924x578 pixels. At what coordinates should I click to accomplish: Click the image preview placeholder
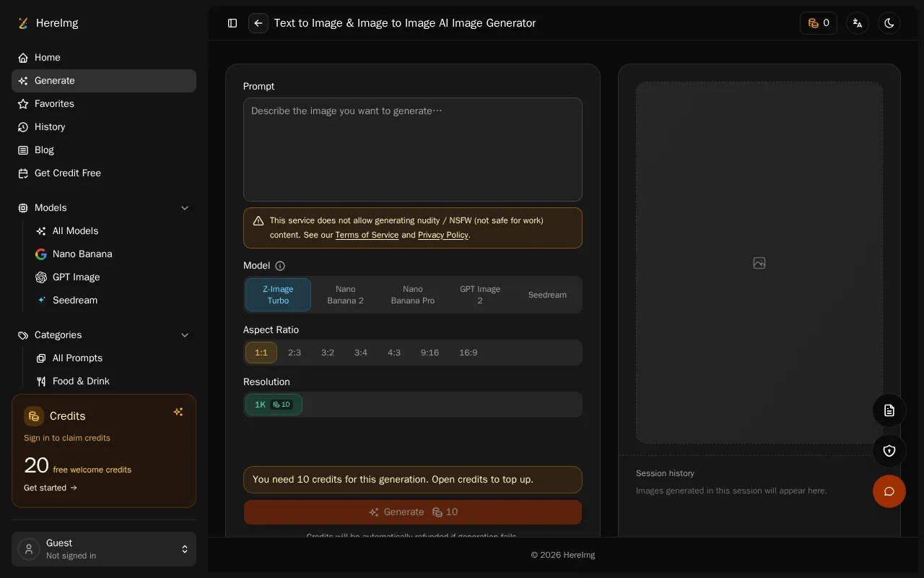tap(759, 263)
